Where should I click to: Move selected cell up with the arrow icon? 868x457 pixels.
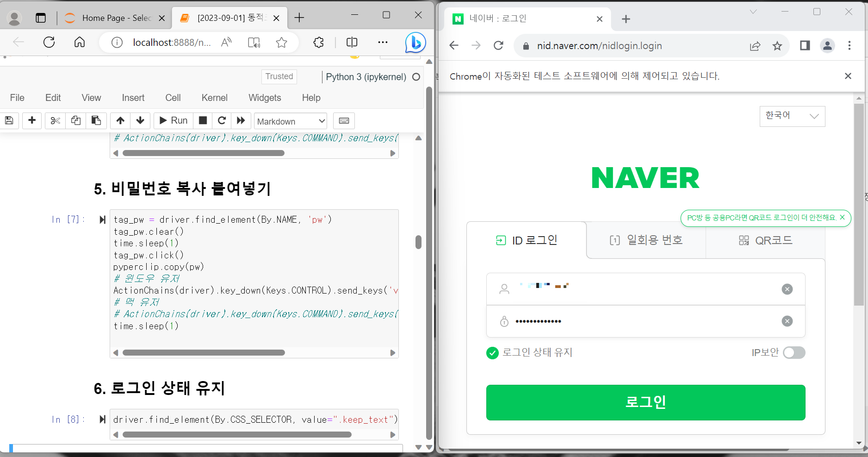point(120,121)
